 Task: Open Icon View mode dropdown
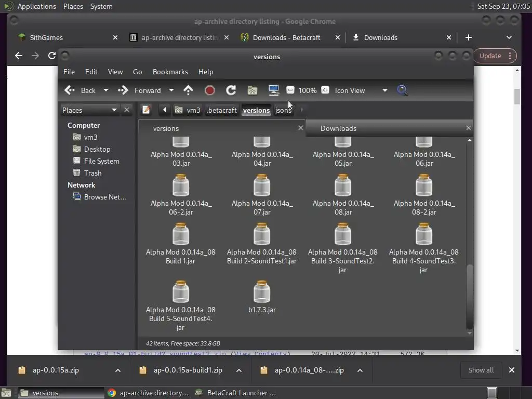pos(361,90)
